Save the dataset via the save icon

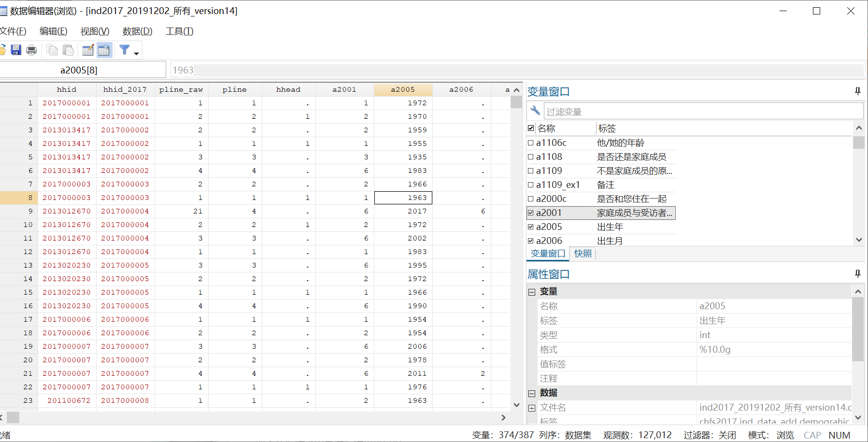point(16,50)
